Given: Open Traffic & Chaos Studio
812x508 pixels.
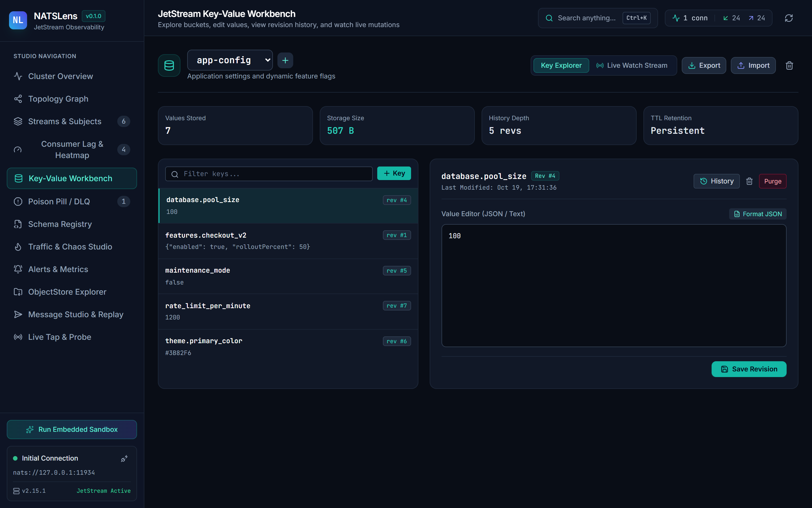Looking at the screenshot, I should coord(72,247).
